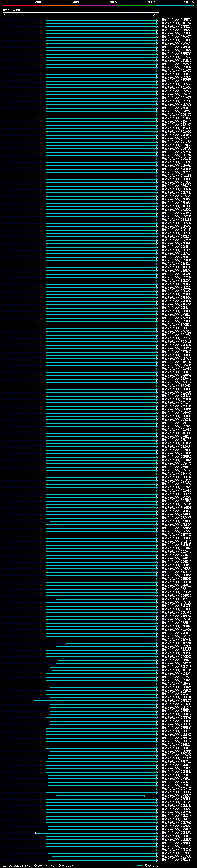Select hit label UniRef100_C6THX4
Screen dimensions: 197x868
(176, 50)
